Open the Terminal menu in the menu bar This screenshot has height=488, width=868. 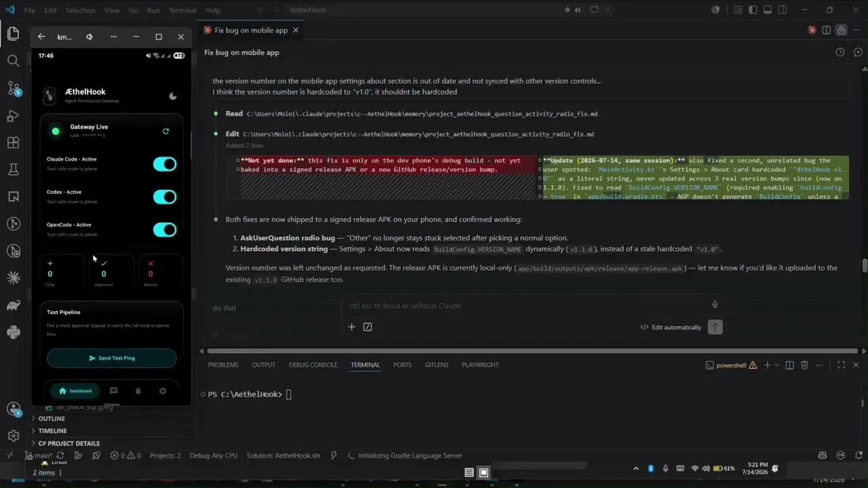click(182, 10)
